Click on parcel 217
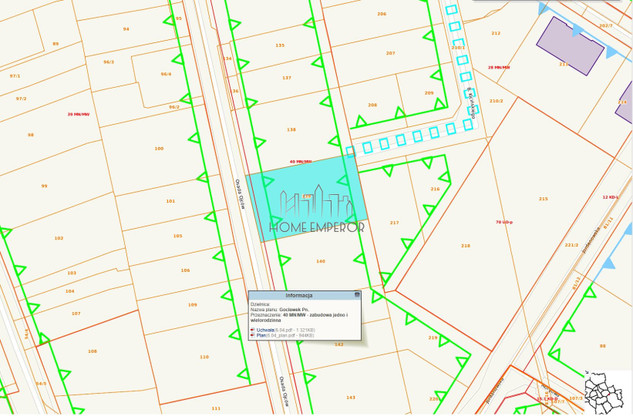Screen dimensions: 633x416 click(394, 222)
